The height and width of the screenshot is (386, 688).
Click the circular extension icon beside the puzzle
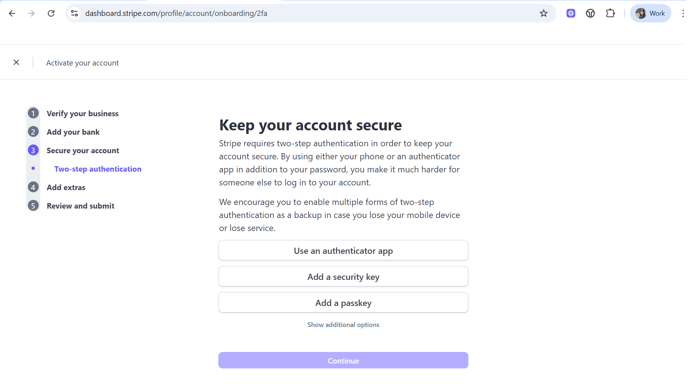(591, 13)
